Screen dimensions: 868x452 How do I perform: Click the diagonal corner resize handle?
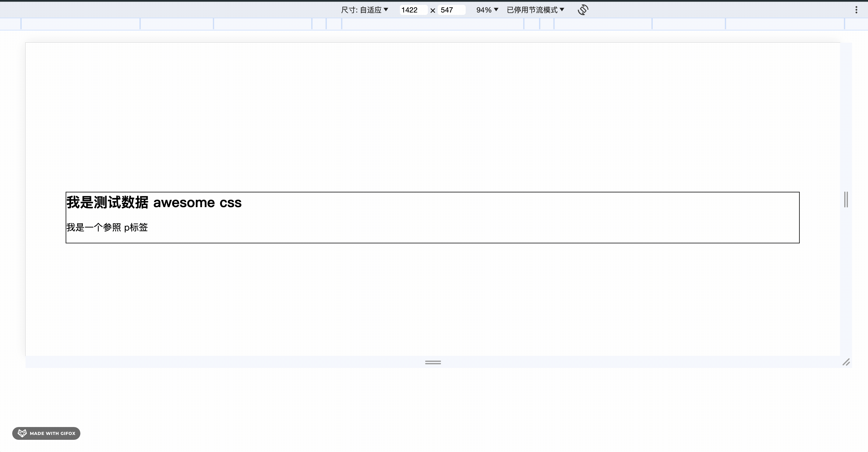coord(846,362)
